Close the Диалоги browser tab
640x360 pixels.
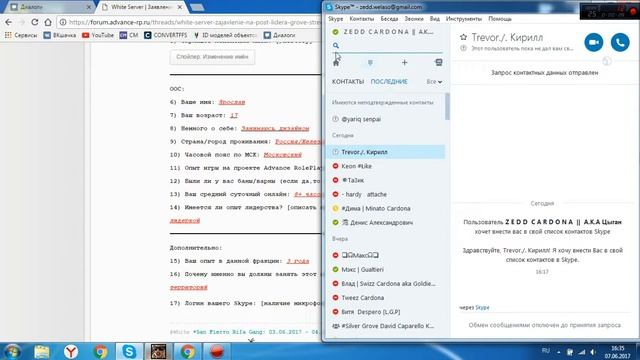[x=89, y=7]
